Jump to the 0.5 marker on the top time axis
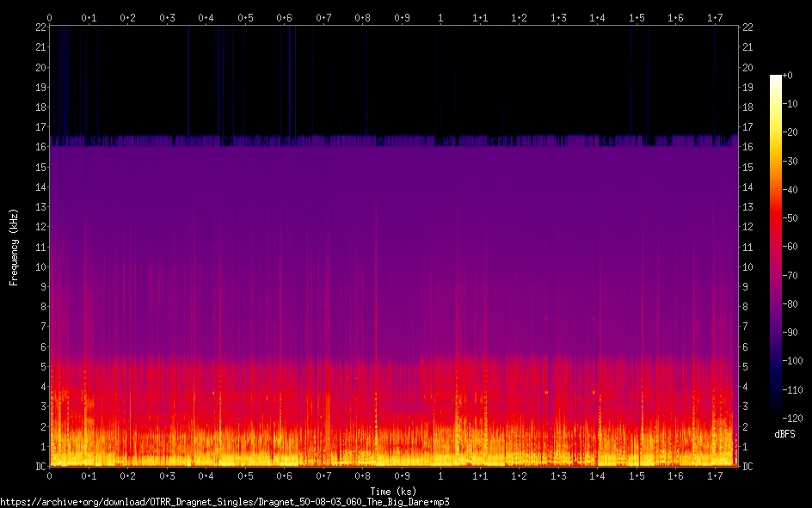Screen dimensions: 812x508 pyautogui.click(x=245, y=17)
